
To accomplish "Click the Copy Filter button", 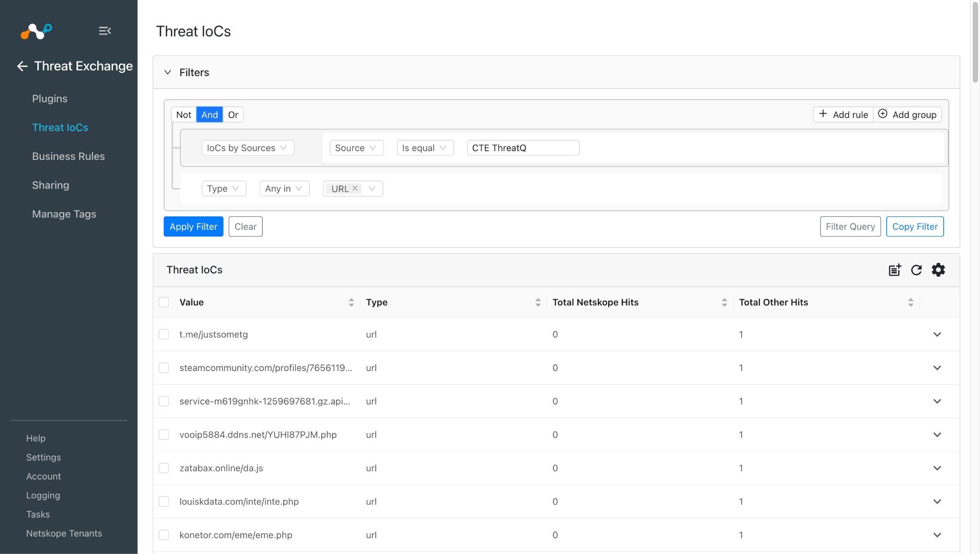I will click(915, 226).
